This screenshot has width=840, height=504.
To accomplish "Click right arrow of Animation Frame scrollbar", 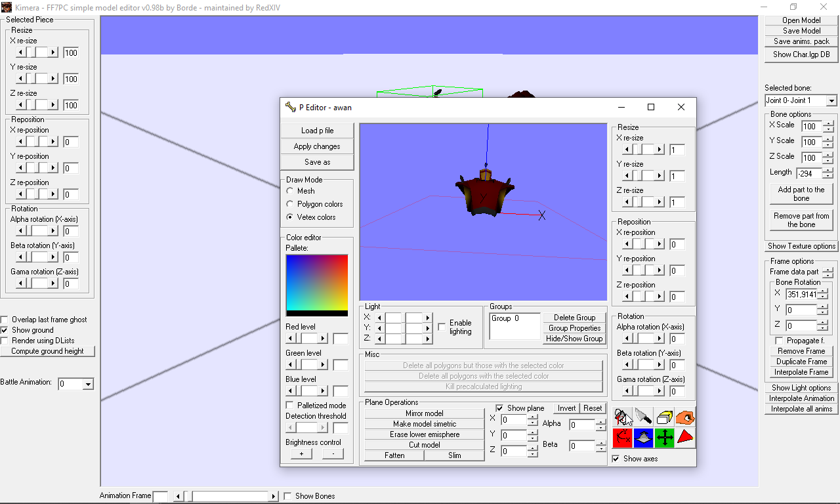I will click(x=274, y=497).
